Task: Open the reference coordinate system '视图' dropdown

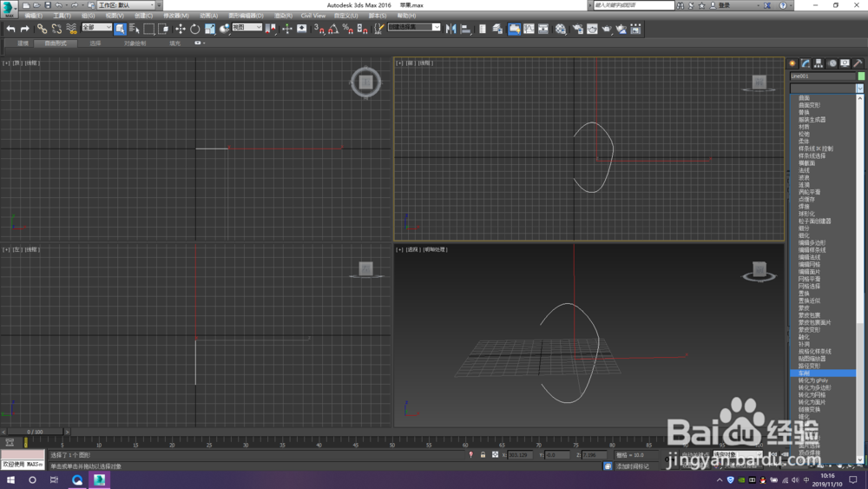Action: (x=247, y=28)
